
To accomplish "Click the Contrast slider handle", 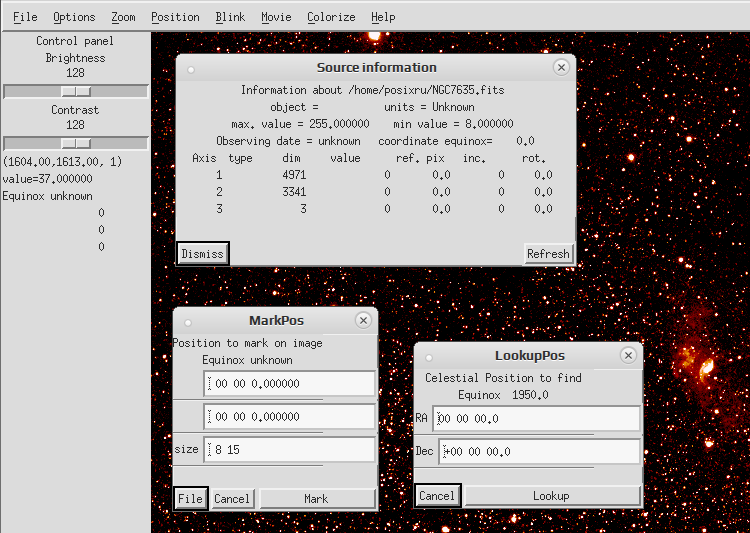I will point(76,143).
